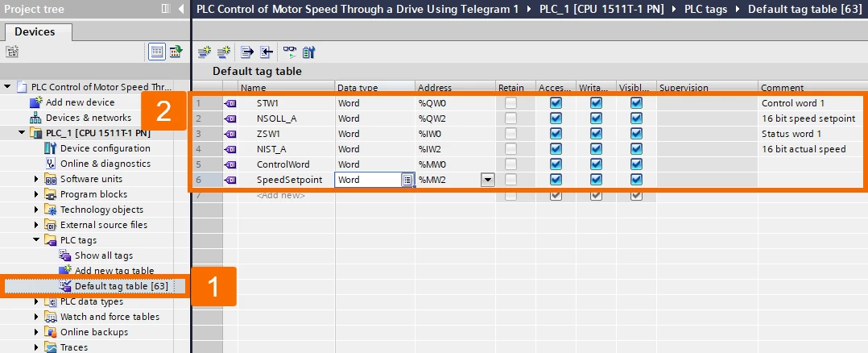Click the Supervision column header
Screen dimensions: 868x353
(707, 88)
